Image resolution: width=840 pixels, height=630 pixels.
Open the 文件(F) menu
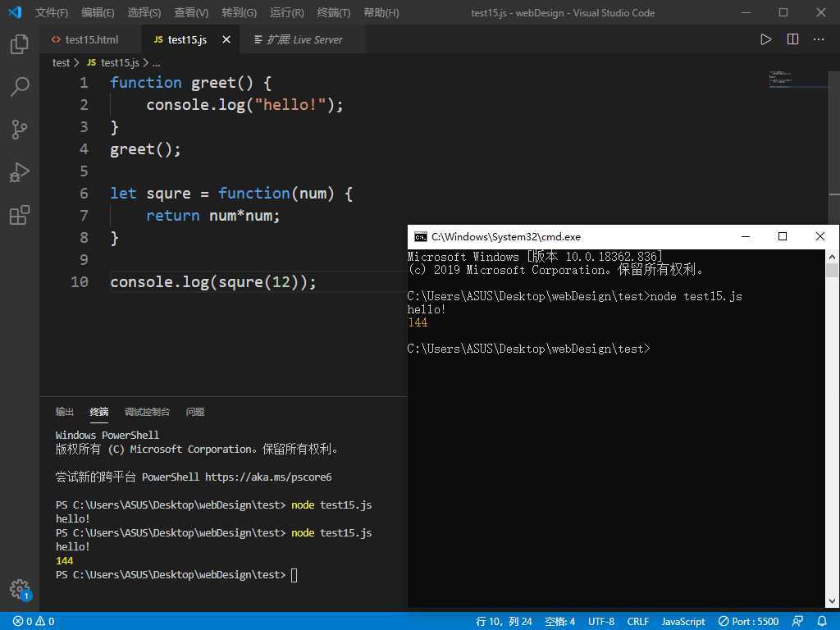click(x=52, y=12)
